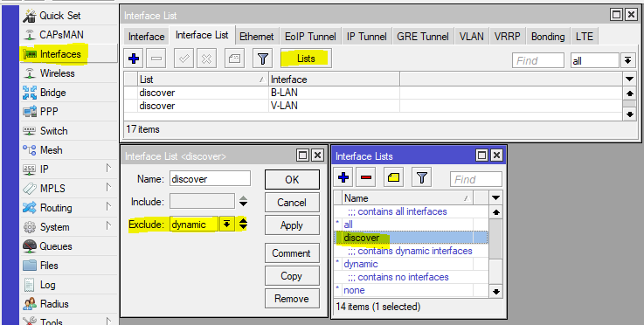The image size is (644, 325).
Task: Switch to the LTE tab
Action: (585, 37)
